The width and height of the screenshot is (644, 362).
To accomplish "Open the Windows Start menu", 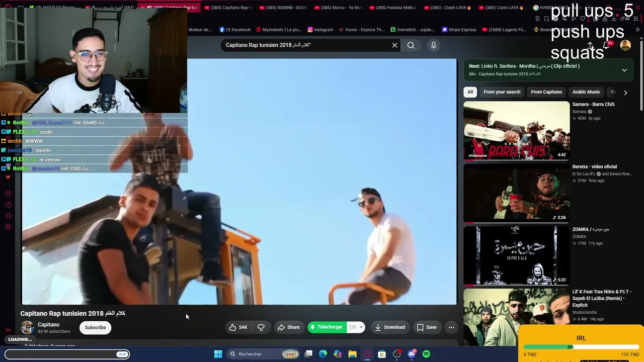I will (x=218, y=354).
